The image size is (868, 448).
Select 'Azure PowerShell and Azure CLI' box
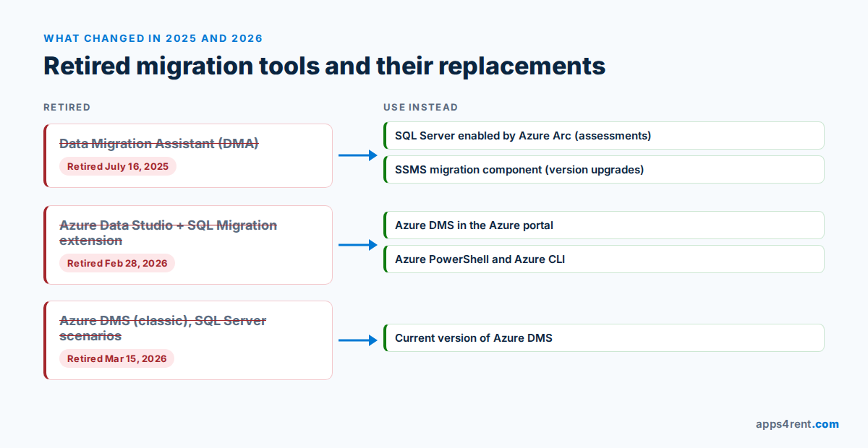pyautogui.click(x=604, y=259)
